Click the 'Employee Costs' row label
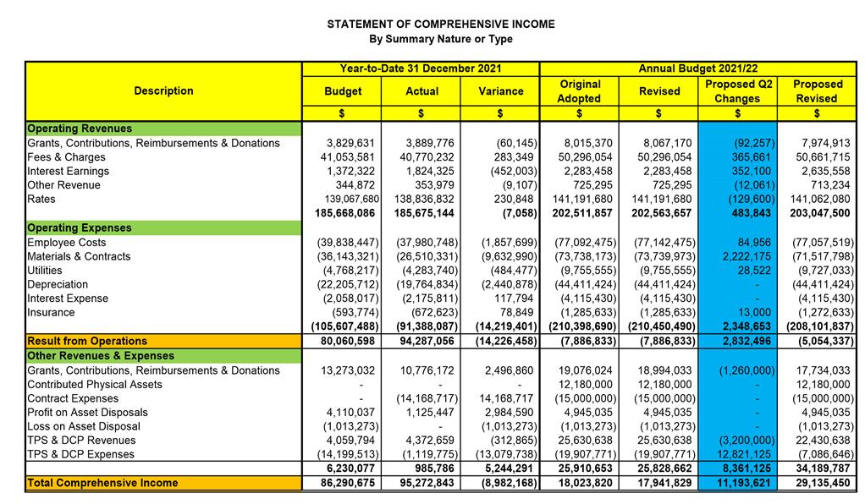This screenshot has width=865, height=504. (66, 243)
